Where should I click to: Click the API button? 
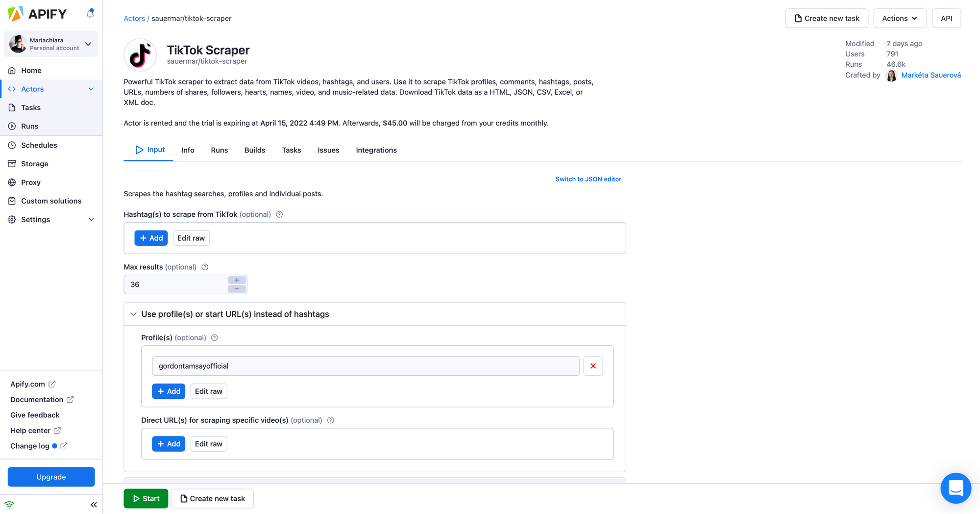pos(946,18)
